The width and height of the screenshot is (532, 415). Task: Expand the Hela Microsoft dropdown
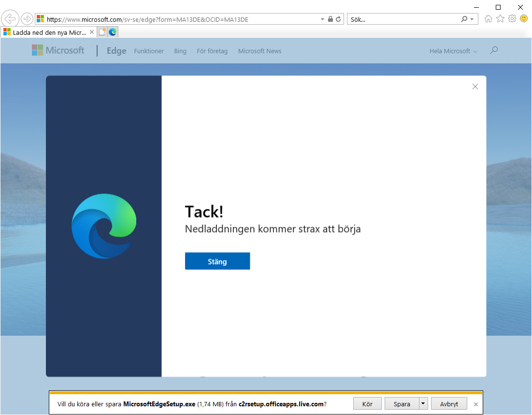coord(453,51)
